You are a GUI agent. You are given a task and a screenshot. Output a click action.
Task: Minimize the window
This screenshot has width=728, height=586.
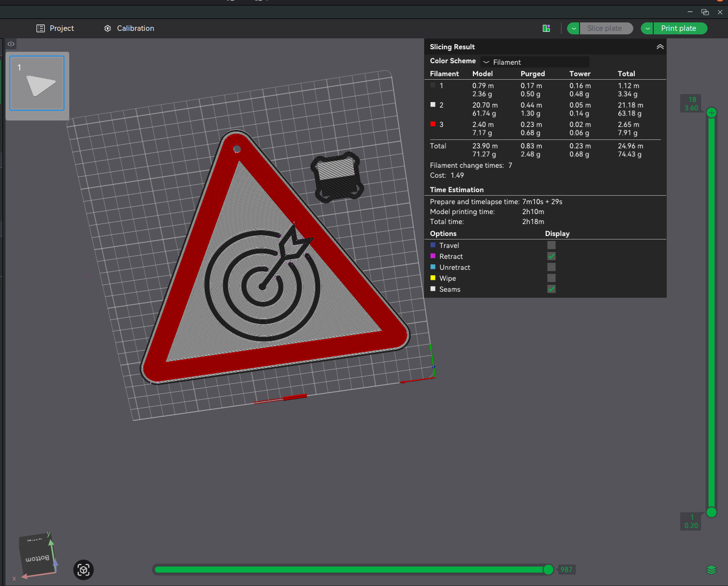coord(690,12)
